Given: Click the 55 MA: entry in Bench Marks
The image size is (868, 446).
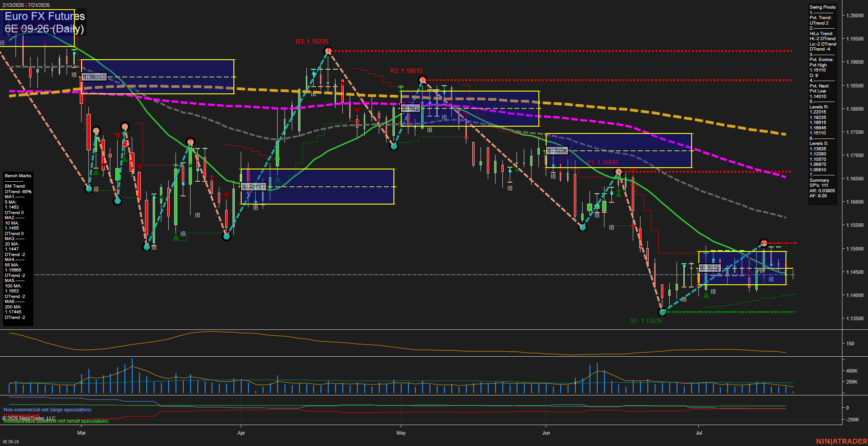Looking at the screenshot, I should 12,265.
